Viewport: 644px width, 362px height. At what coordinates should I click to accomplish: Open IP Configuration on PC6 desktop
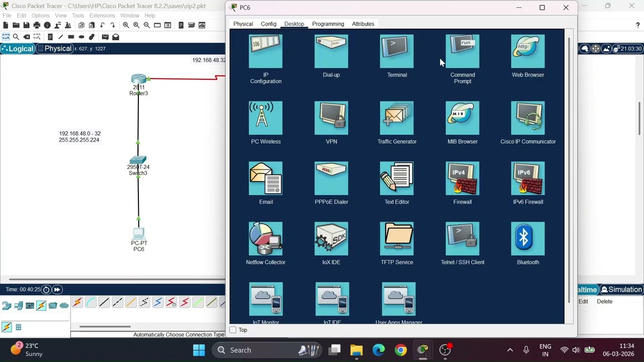click(x=266, y=51)
